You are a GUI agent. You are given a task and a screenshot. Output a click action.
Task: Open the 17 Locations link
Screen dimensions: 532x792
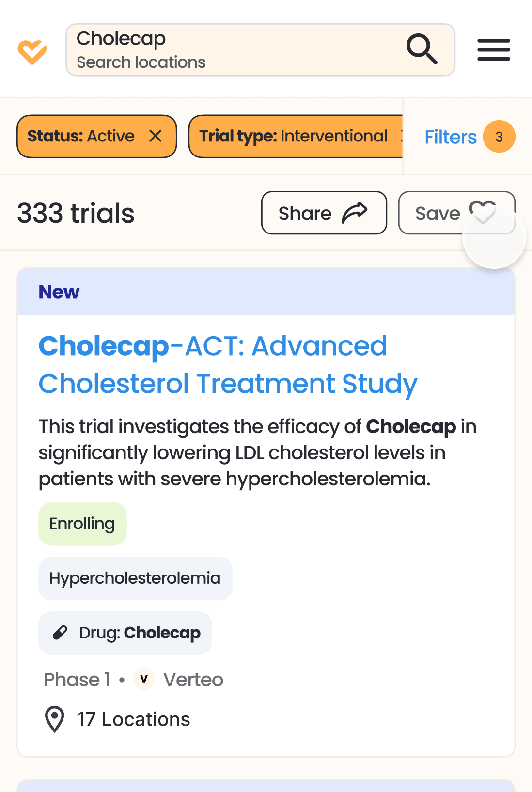click(x=133, y=719)
